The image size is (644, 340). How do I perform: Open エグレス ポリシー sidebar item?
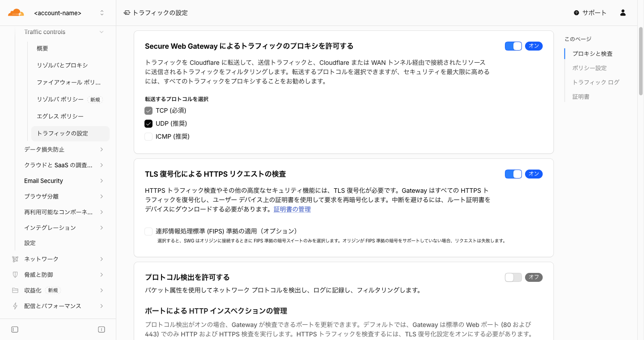tap(70, 116)
